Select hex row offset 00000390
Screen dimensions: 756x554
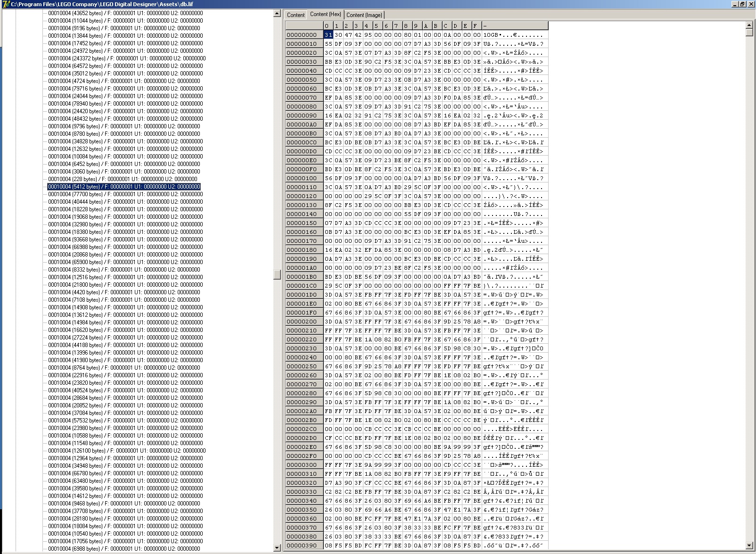304,546
